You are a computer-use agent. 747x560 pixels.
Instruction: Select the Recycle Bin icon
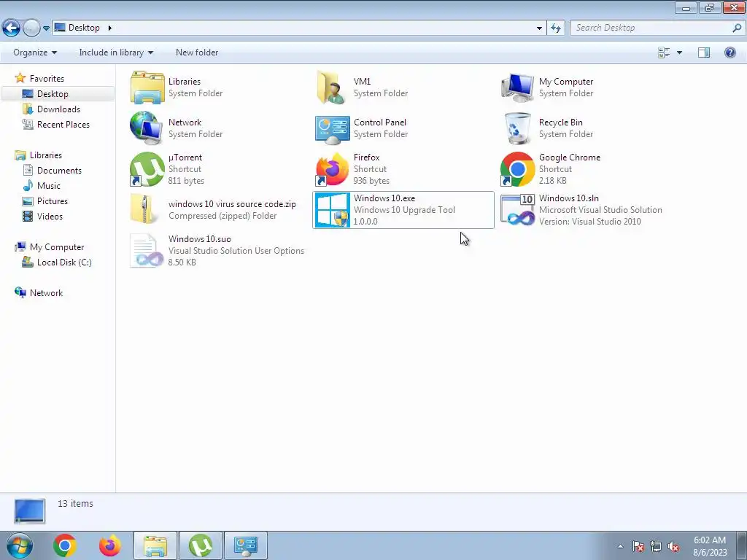point(517,128)
